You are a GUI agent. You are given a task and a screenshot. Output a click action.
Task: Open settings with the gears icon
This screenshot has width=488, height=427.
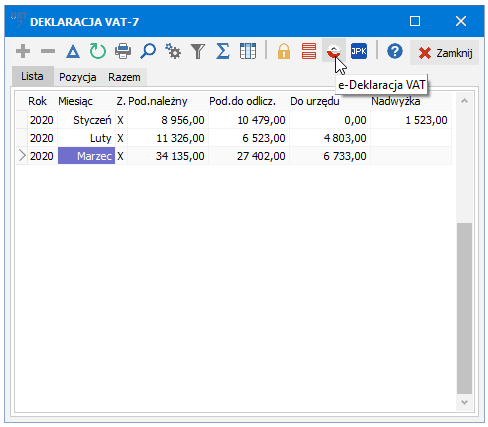173,51
